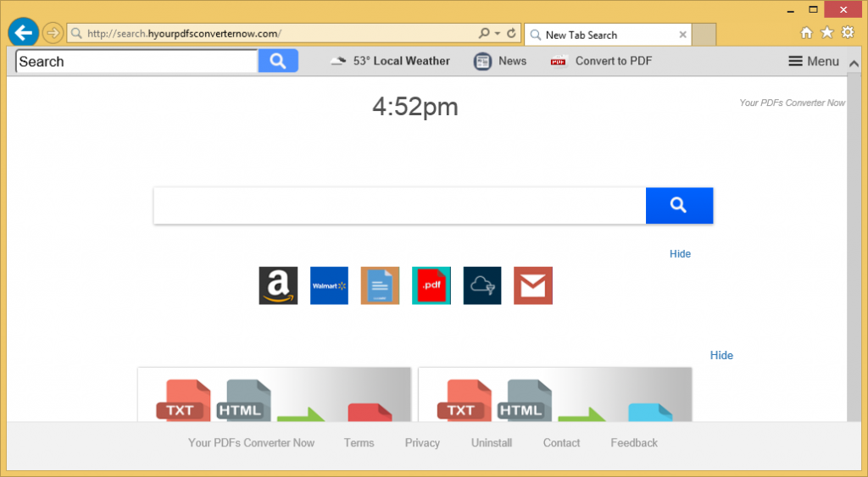
Task: Open the cloud filter shortcut tile
Action: [482, 286]
